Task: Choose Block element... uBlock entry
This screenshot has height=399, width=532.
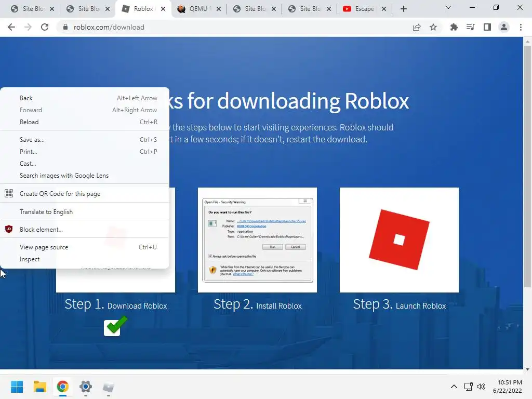Action: (85, 229)
